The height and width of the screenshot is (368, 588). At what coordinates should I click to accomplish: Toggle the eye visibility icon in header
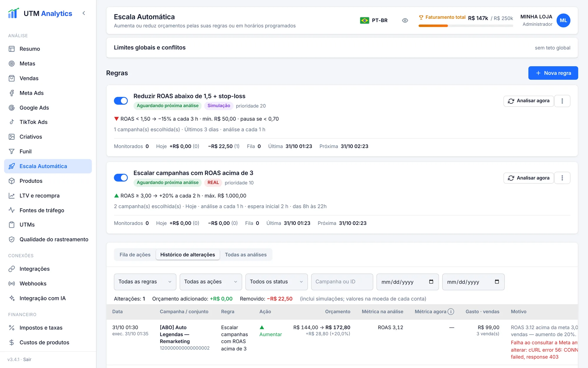[405, 20]
